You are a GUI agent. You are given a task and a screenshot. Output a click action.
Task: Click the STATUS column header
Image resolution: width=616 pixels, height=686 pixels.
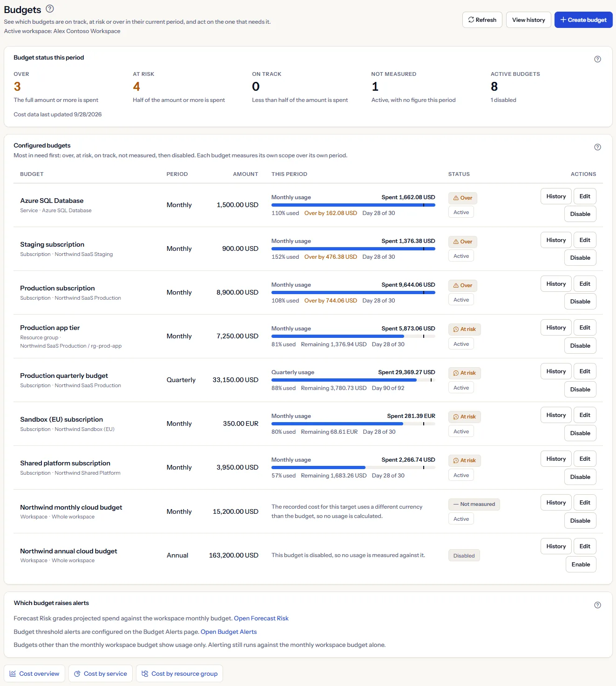click(459, 174)
